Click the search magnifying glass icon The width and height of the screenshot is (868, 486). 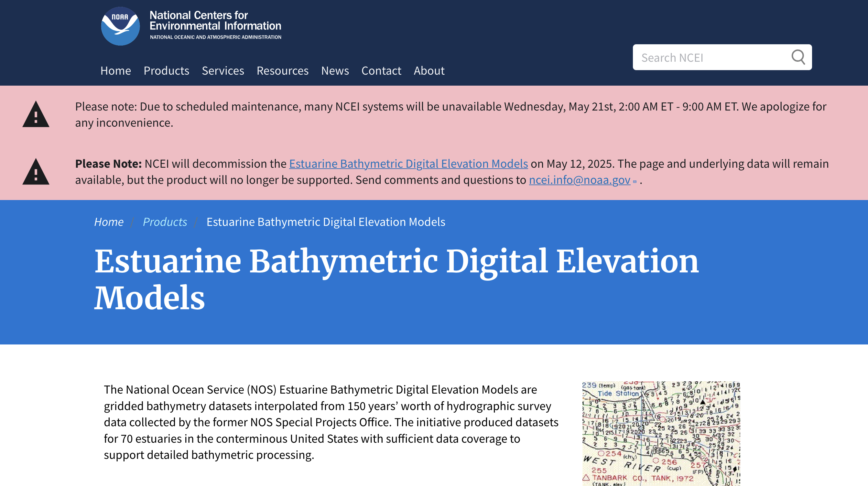(798, 57)
